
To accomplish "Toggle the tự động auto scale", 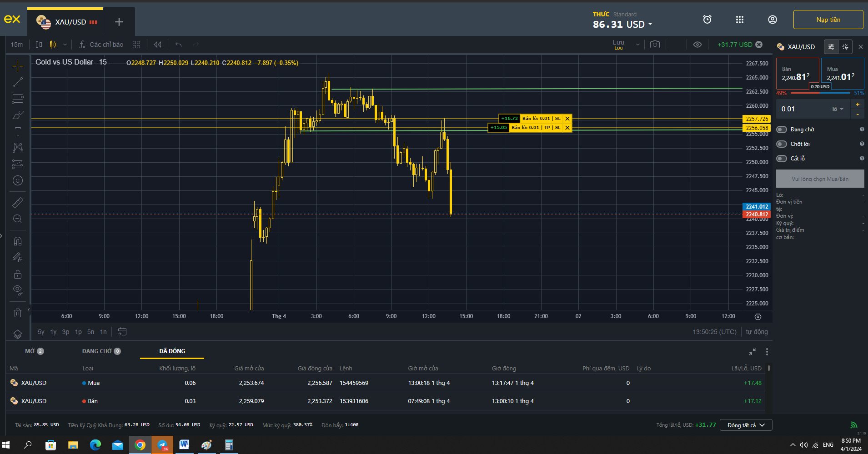I will coord(757,332).
